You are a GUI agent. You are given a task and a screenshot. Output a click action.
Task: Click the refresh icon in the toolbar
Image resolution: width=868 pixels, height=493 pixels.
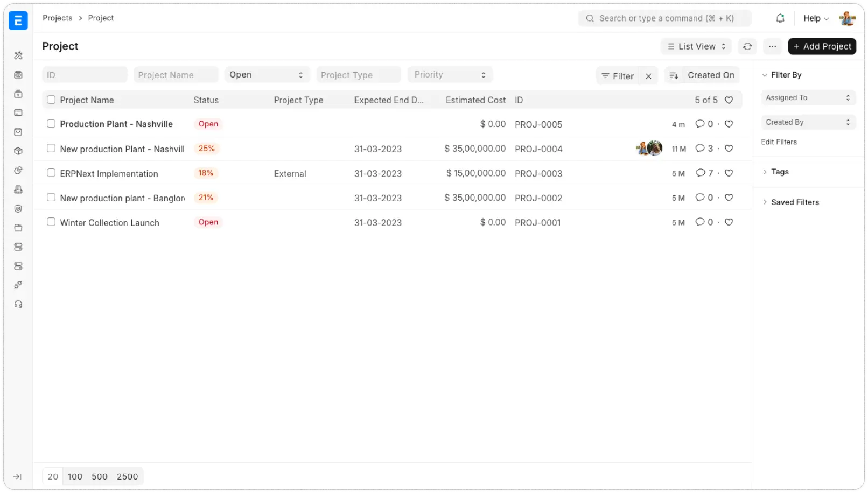click(747, 46)
